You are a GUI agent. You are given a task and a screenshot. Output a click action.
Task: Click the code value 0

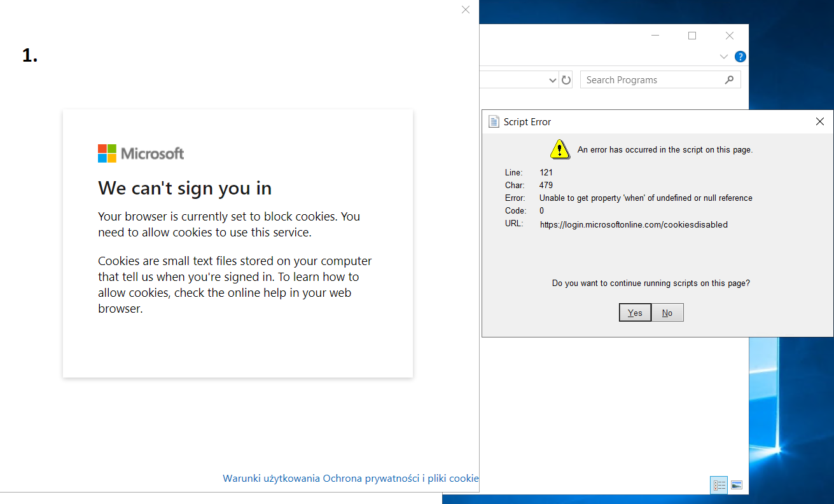[541, 211]
